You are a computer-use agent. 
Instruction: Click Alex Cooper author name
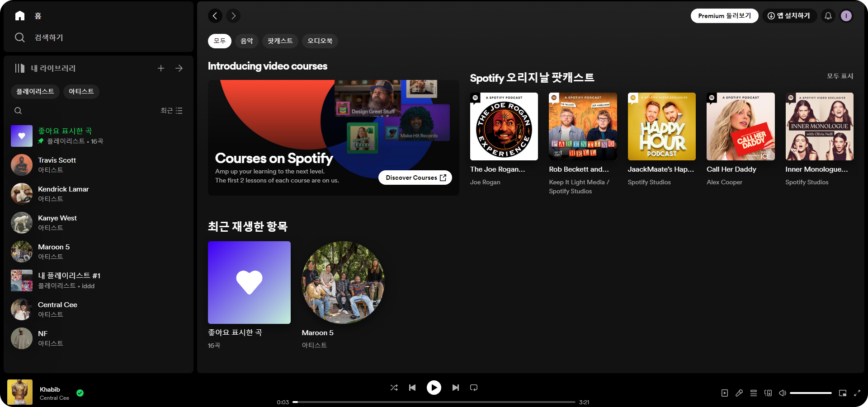pyautogui.click(x=724, y=182)
